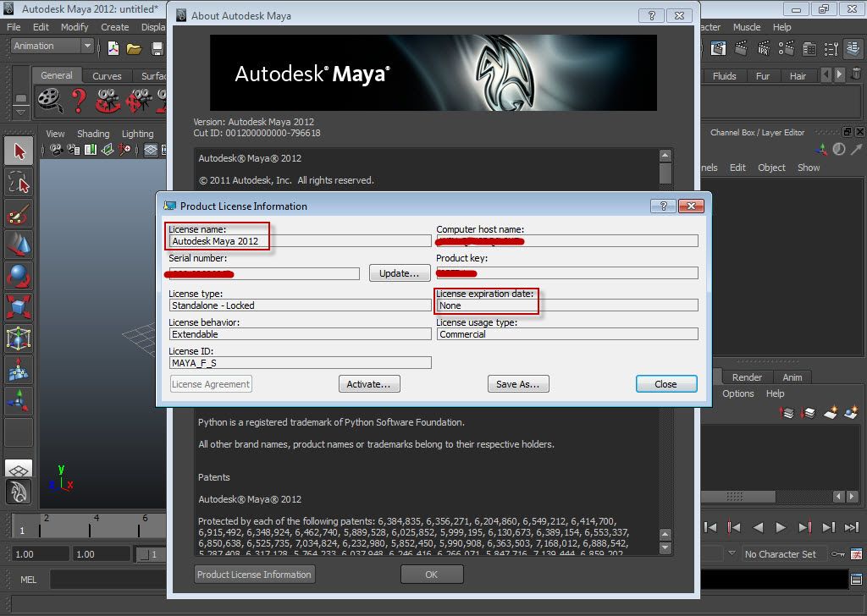The image size is (867, 616).
Task: Close the Product License Information dialog
Action: click(666, 384)
